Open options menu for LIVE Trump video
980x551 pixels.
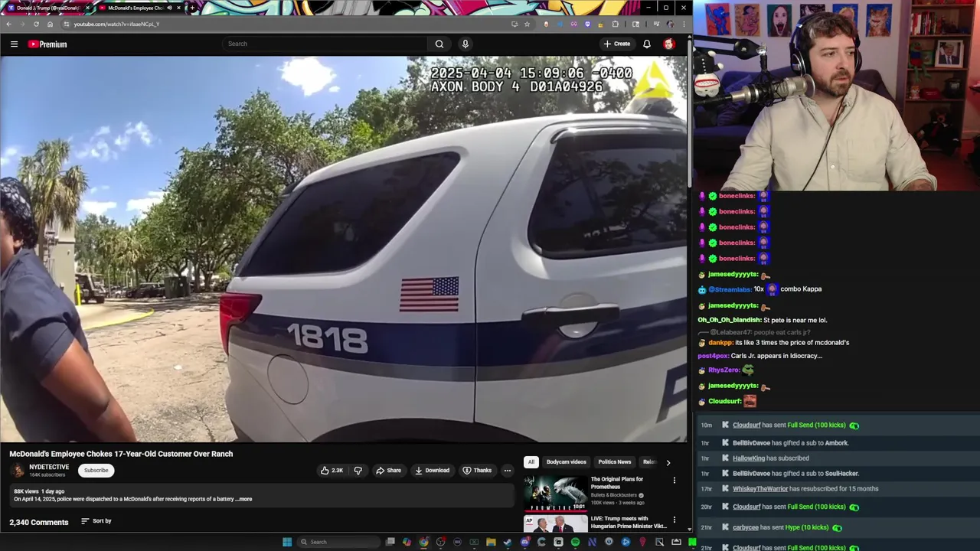(674, 519)
